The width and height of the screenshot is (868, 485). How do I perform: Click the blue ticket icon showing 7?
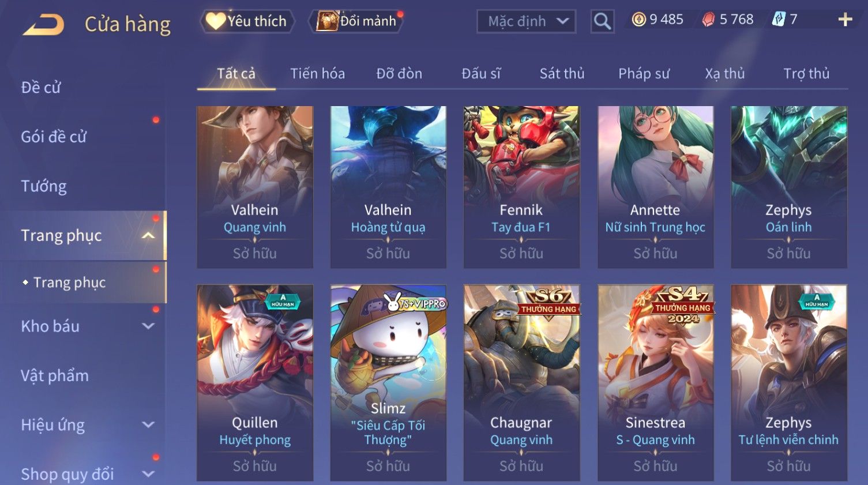[x=779, y=20]
